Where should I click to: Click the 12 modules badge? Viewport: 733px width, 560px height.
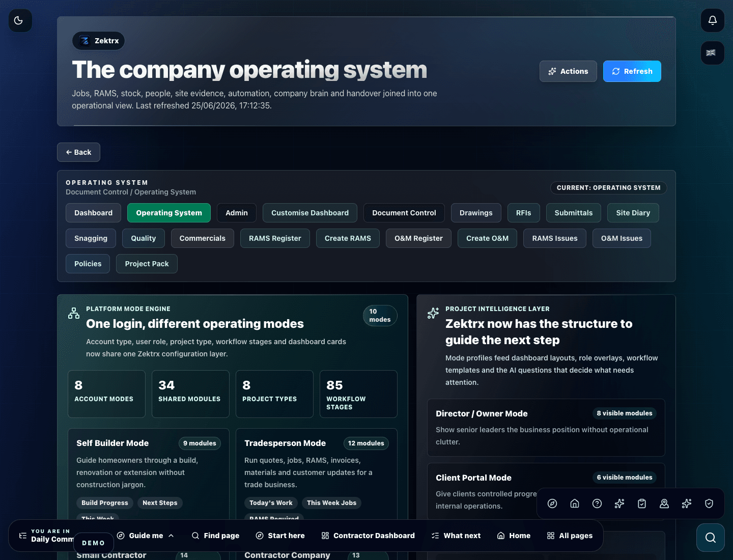[366, 443]
